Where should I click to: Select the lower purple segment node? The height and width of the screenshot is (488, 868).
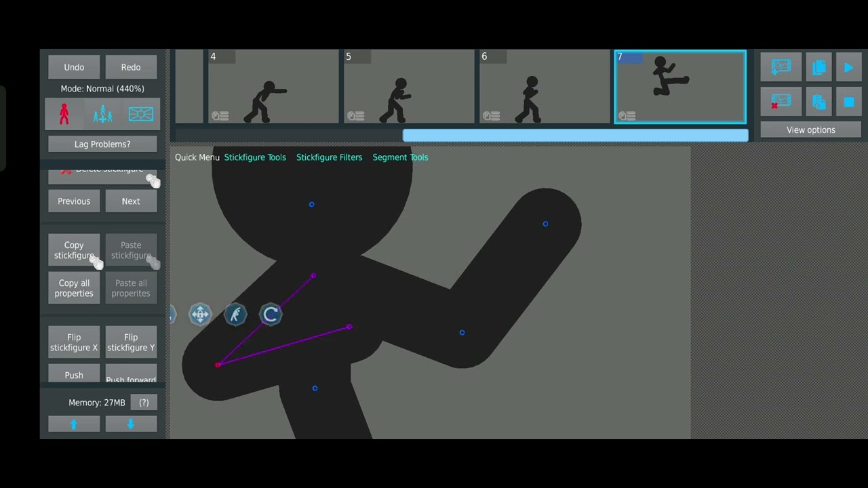349,327
